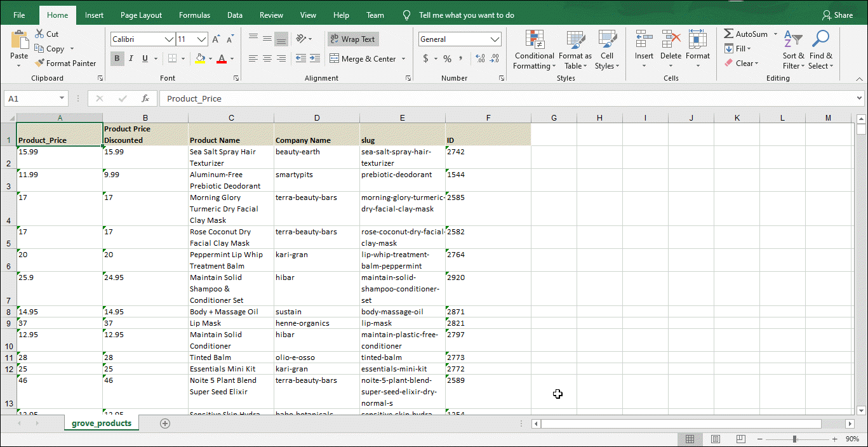The image size is (868, 447).
Task: Click the Increase Font Size icon
Action: pos(216,39)
